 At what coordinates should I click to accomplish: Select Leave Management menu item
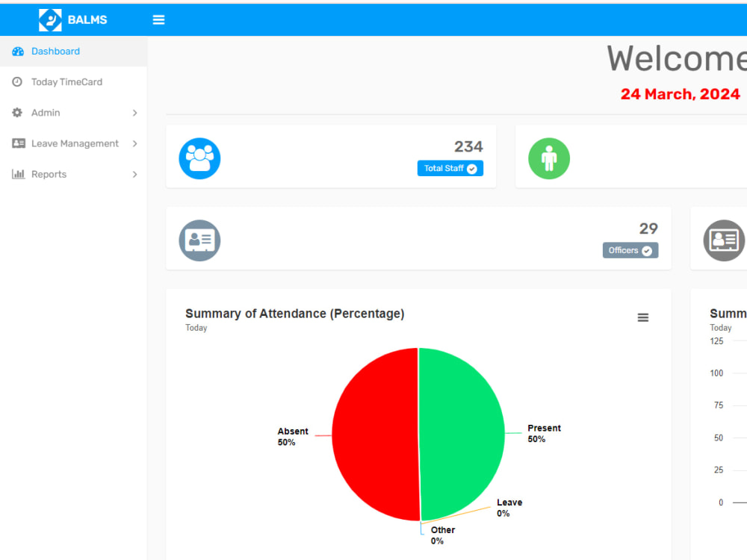(x=73, y=143)
